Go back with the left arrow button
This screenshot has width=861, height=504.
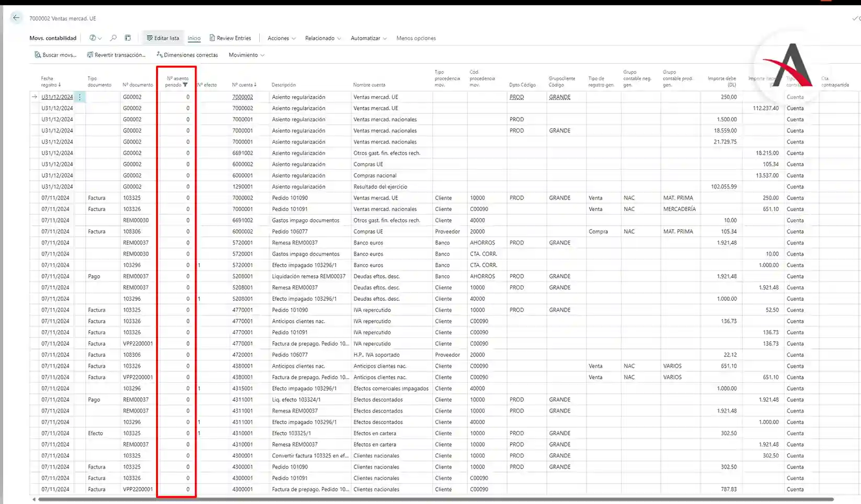pos(16,18)
